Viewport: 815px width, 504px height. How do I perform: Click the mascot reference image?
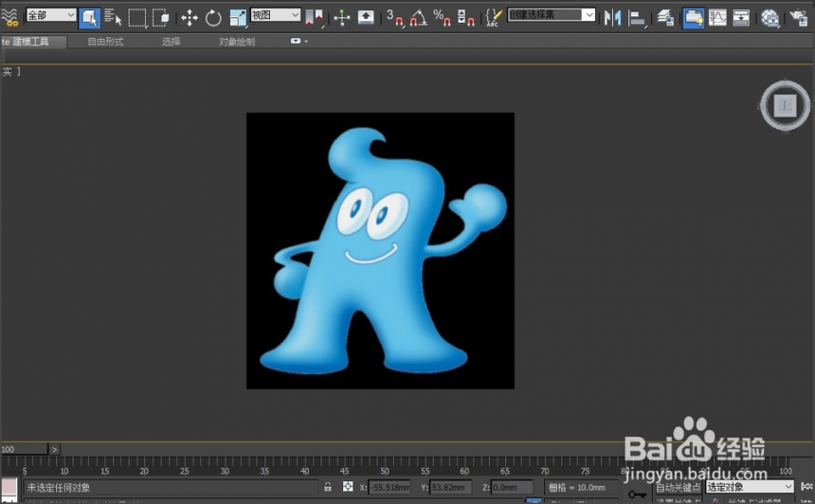(380, 250)
